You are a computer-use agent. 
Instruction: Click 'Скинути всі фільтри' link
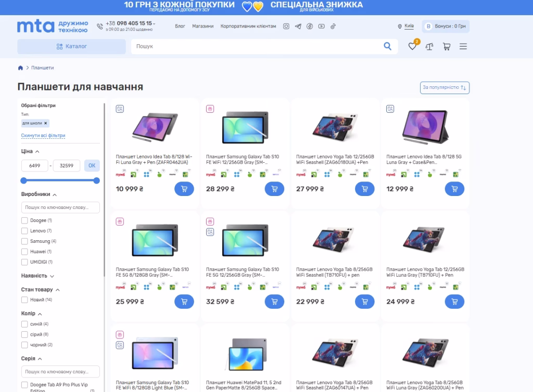click(43, 135)
